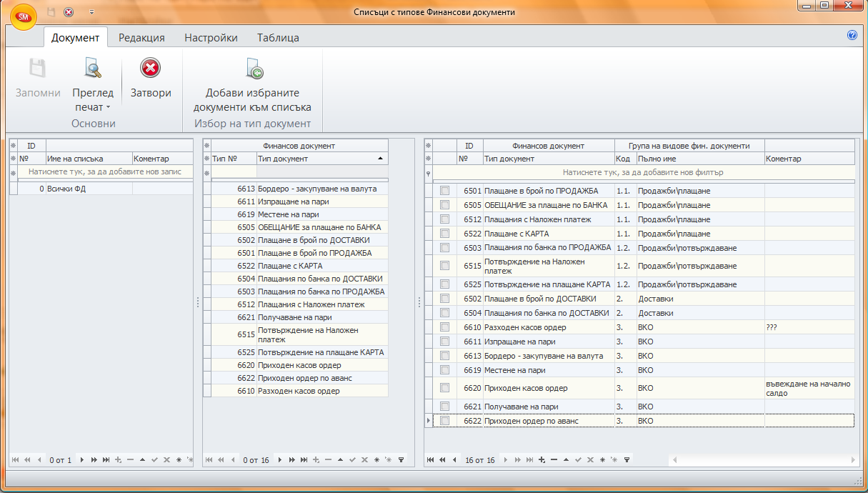Tick checkbox for 6504 Плащания по банка по ДОСТАВКИ
Screen dimensions: 868x493
(x=444, y=313)
